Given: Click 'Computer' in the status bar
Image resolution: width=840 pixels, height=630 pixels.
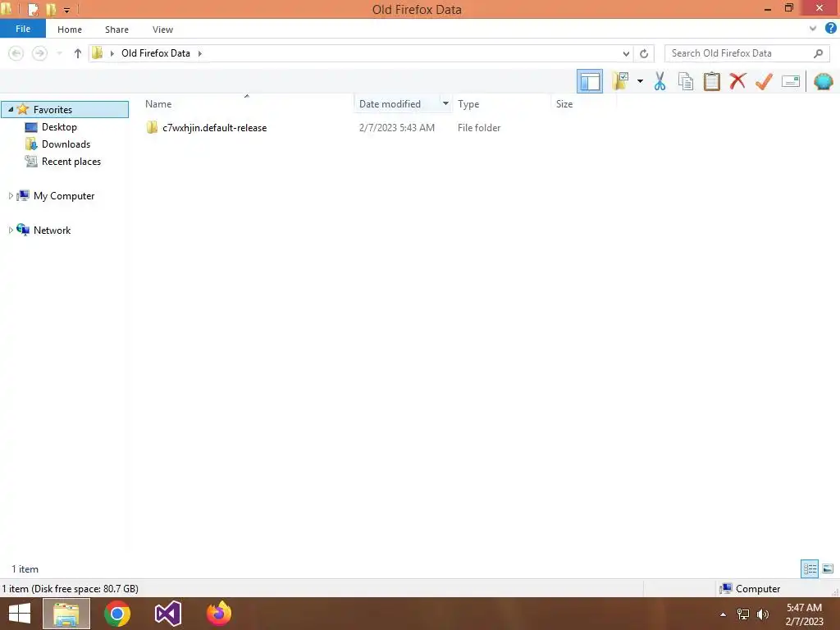Looking at the screenshot, I should click(x=758, y=589).
